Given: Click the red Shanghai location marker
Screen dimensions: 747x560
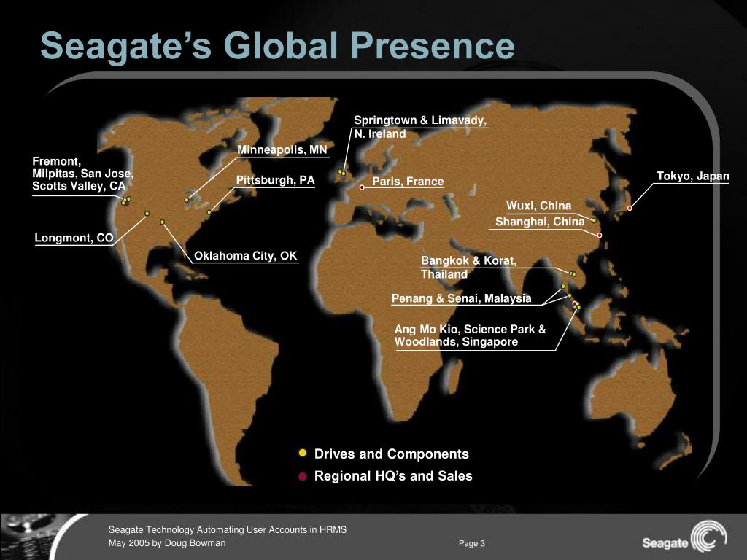Looking at the screenshot, I should (x=600, y=236).
